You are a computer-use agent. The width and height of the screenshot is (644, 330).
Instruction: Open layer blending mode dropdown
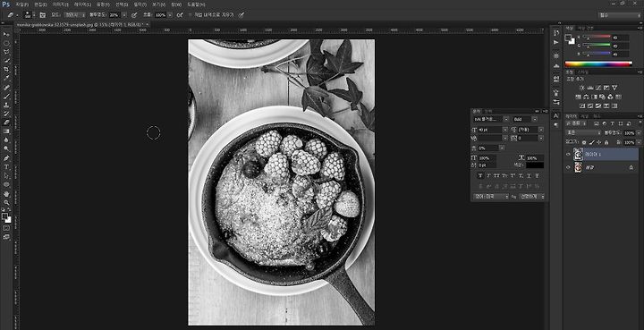583,133
